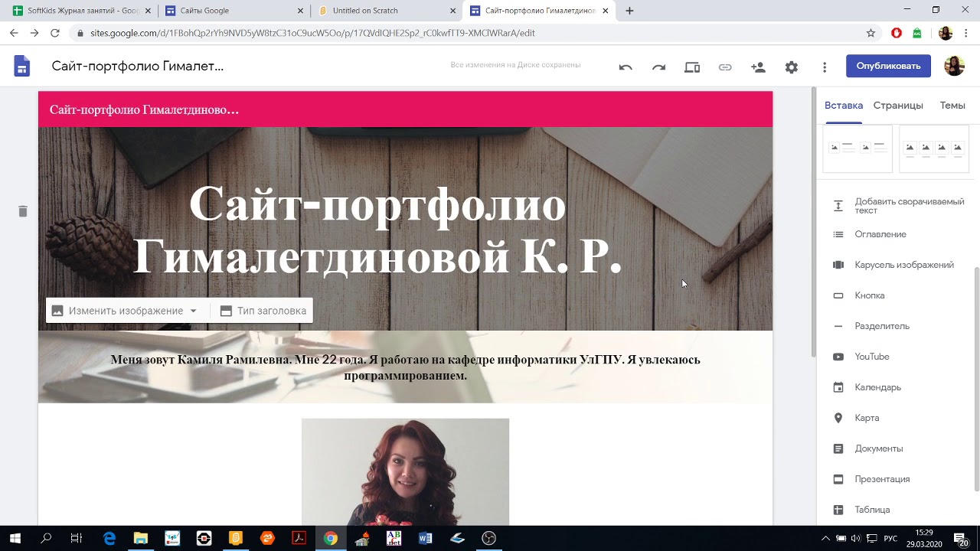The height and width of the screenshot is (551, 980).
Task: Switch to the Вставка tab
Action: click(x=844, y=106)
